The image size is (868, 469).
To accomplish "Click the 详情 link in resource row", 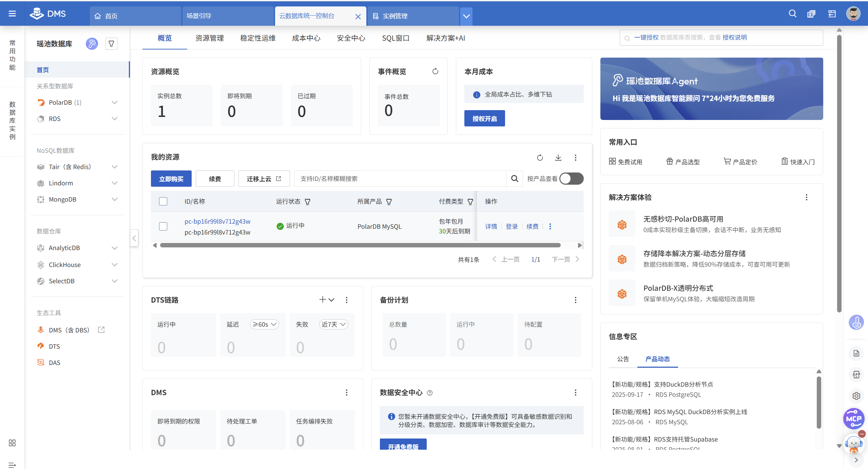I will point(491,226).
